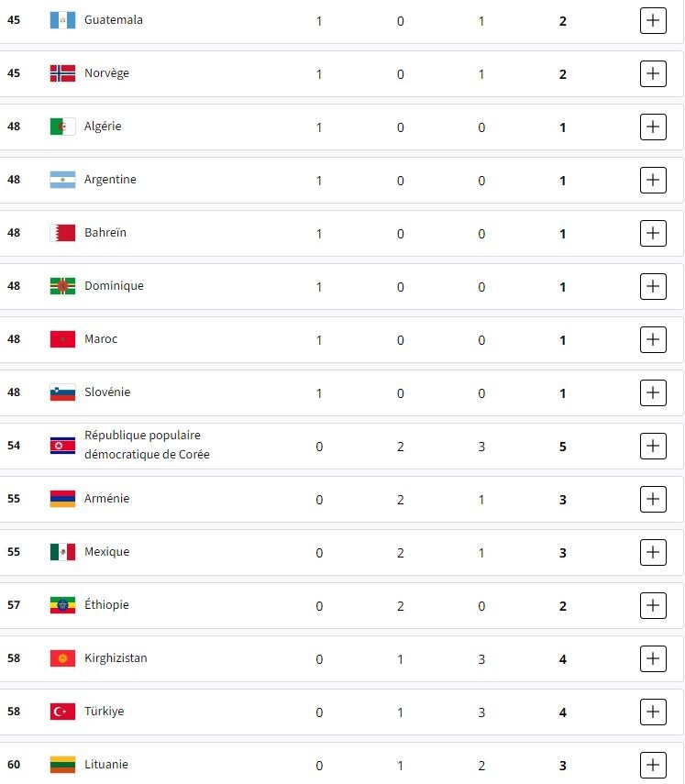Click the Bahreïn flag icon
The image size is (685, 784).
(x=62, y=233)
